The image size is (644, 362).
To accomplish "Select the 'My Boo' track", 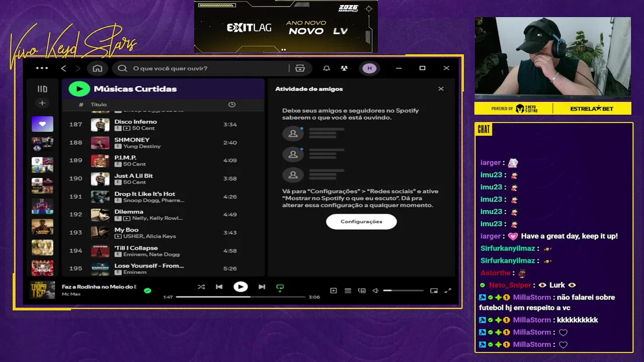I will (x=126, y=230).
